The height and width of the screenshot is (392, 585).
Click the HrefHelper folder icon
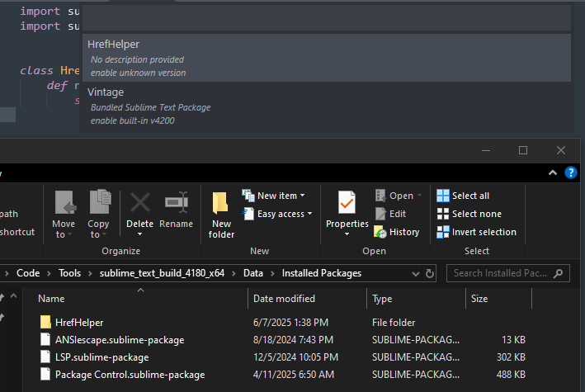point(45,322)
